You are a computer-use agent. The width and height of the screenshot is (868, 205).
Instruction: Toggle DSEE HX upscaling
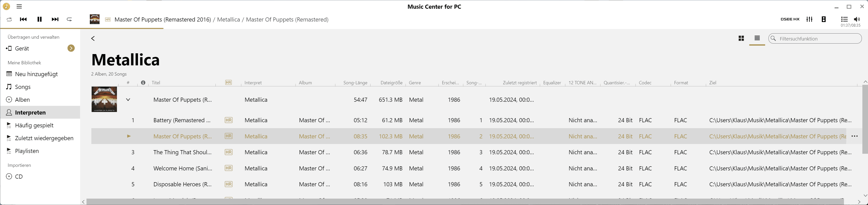790,19
